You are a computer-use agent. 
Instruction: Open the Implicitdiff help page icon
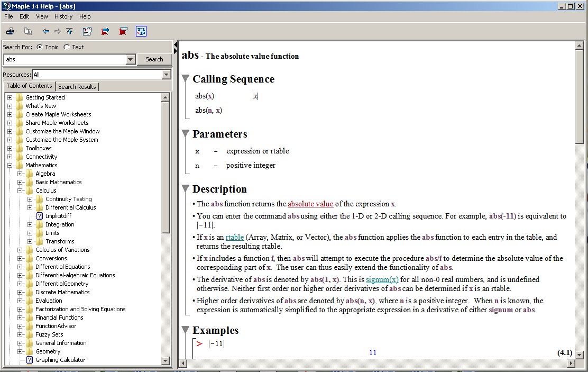pyautogui.click(x=40, y=216)
